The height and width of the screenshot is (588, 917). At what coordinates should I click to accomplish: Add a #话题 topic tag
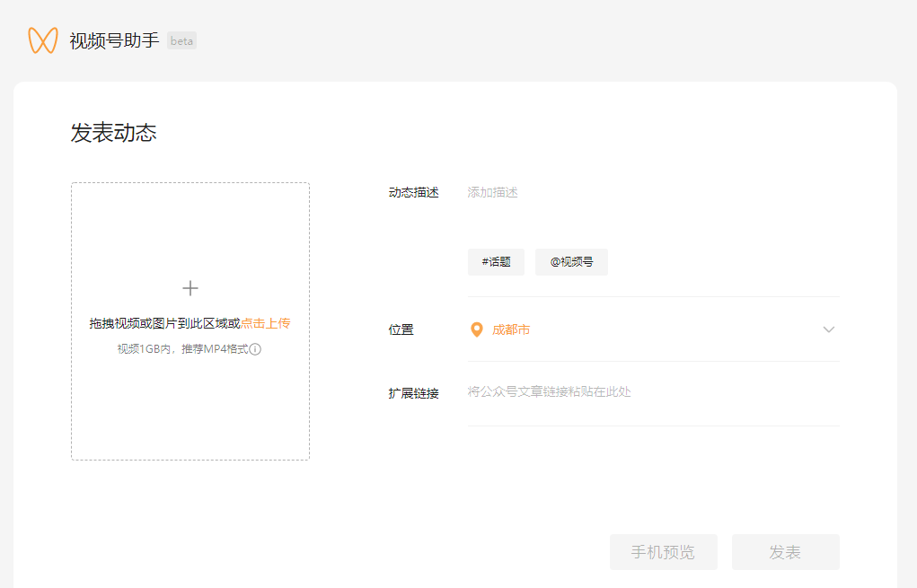(x=496, y=262)
